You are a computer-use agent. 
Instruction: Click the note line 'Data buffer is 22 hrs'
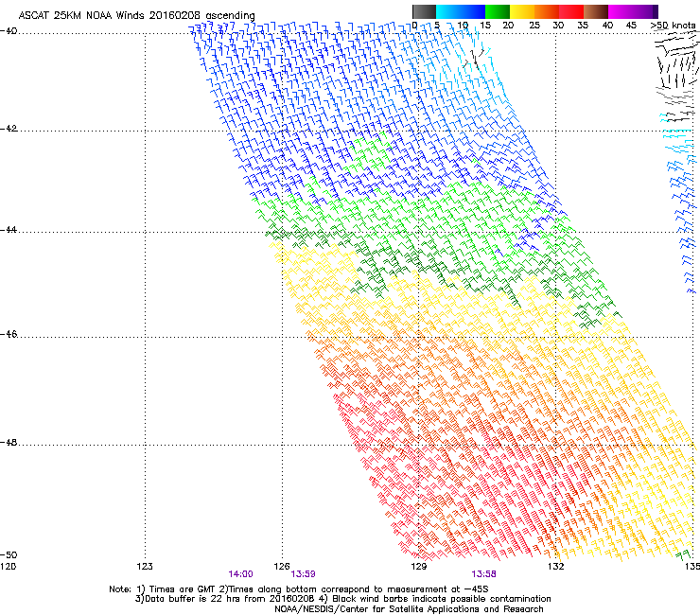click(x=342, y=599)
